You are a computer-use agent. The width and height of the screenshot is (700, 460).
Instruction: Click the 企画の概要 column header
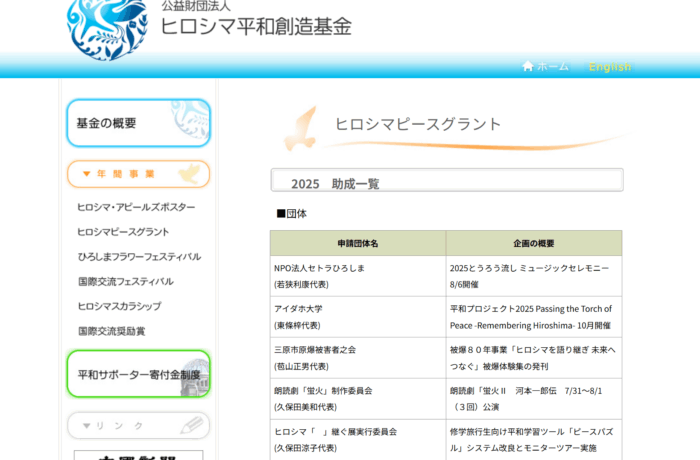(x=534, y=243)
